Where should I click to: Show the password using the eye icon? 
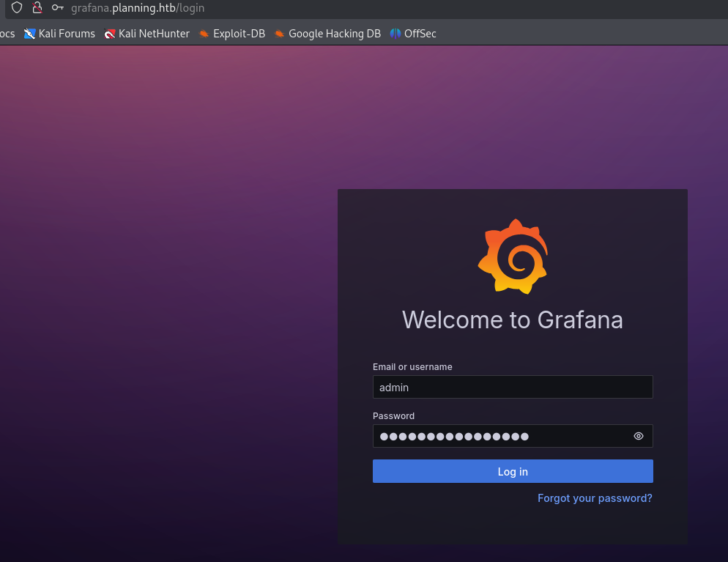click(639, 436)
